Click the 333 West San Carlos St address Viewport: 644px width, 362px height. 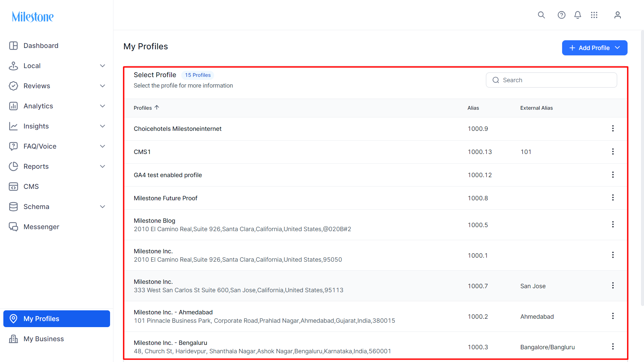tap(239, 290)
